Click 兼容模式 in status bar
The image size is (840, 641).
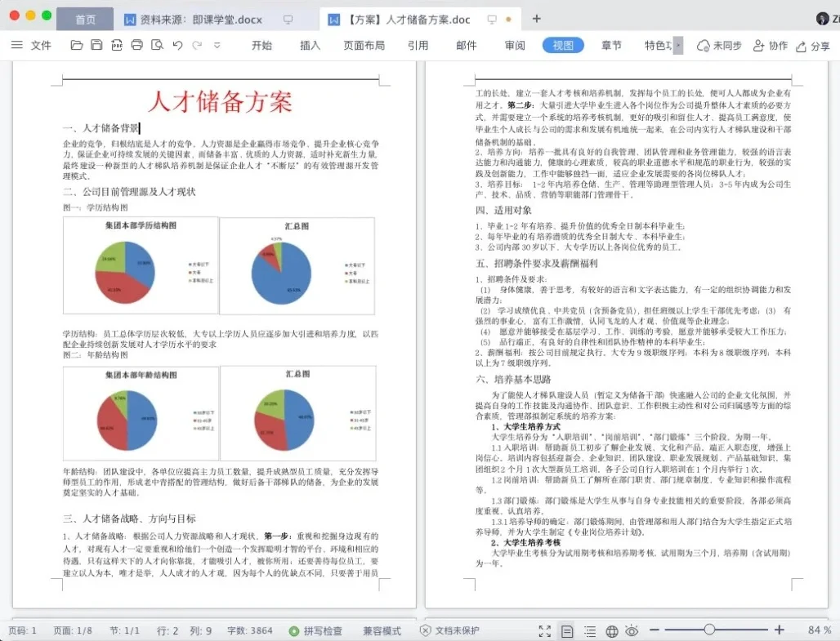point(382,631)
